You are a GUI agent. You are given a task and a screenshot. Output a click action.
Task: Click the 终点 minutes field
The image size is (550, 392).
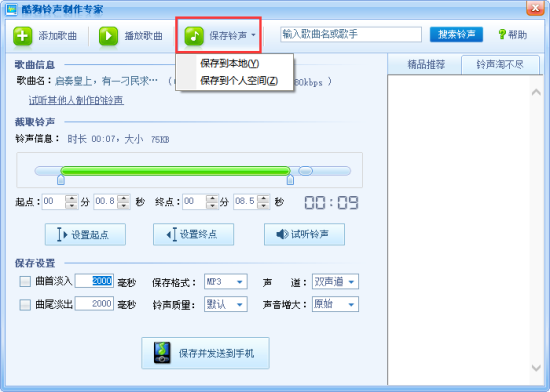coord(194,202)
